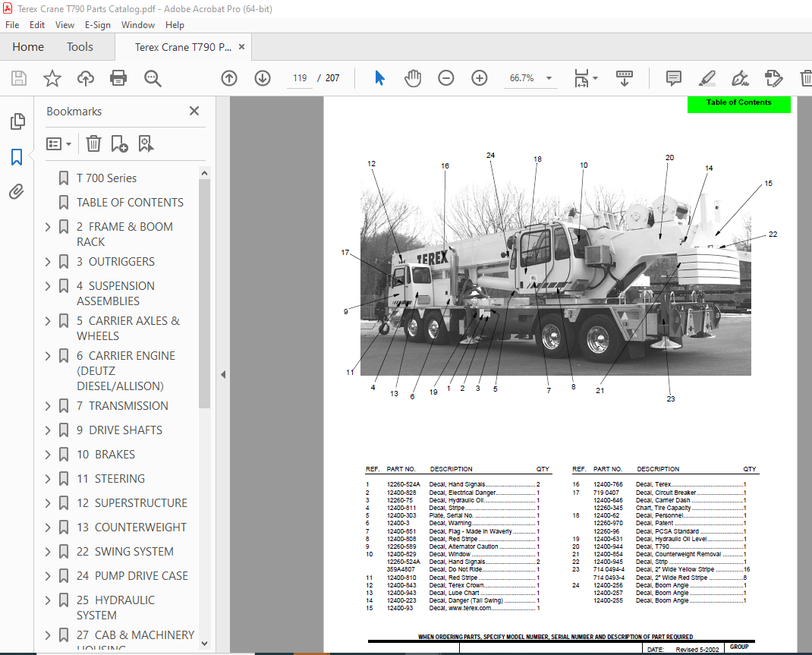Open the Help menu
Viewport: 812px width, 655px height.
[x=175, y=25]
